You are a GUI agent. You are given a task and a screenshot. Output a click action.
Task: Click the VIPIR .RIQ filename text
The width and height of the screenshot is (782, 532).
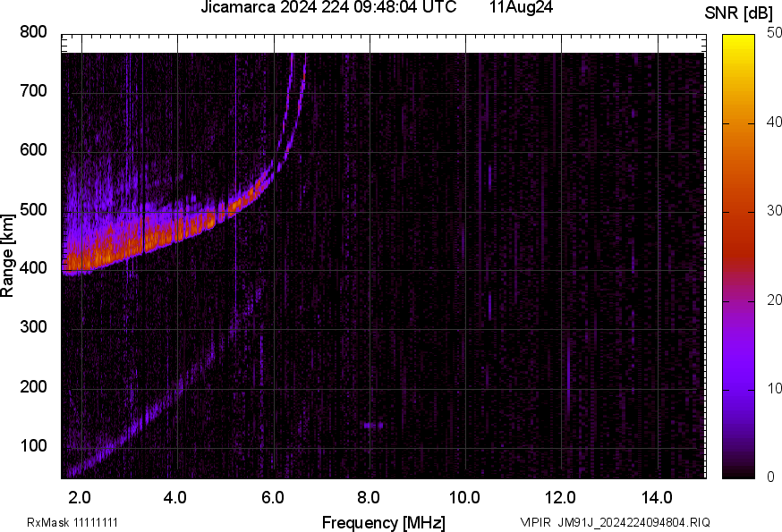(615, 522)
